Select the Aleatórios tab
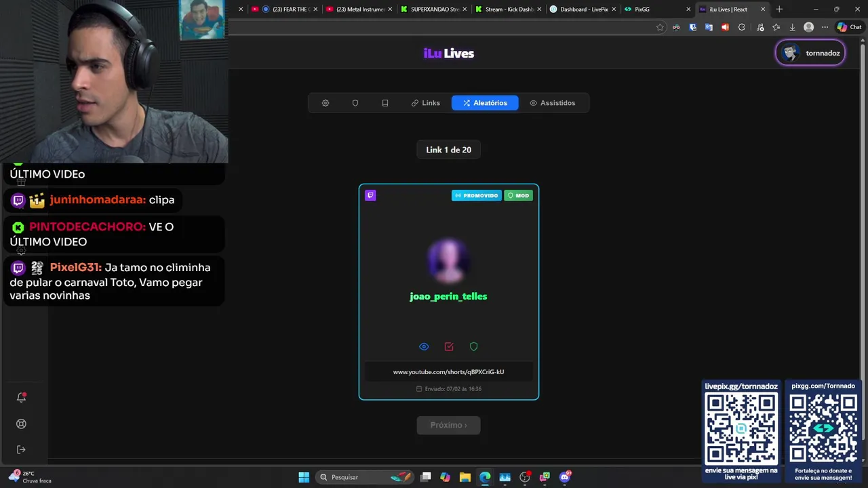The width and height of the screenshot is (868, 488). point(485,103)
